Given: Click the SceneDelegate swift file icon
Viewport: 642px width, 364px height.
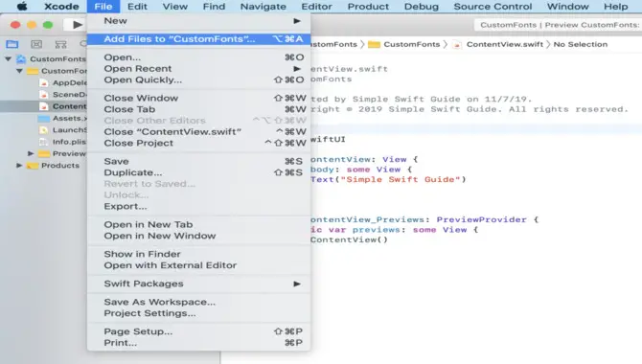Looking at the screenshot, I should (44, 95).
